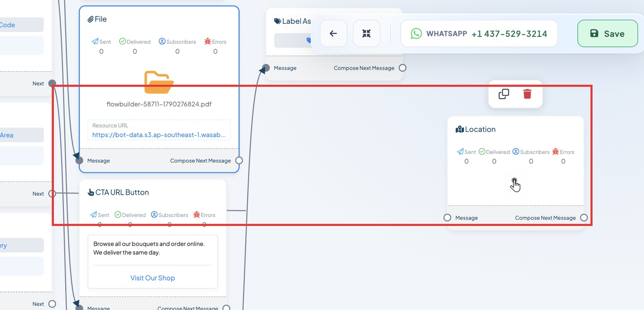The height and width of the screenshot is (310, 644).
Task: Click the Visit Our Shop link
Action: click(153, 278)
